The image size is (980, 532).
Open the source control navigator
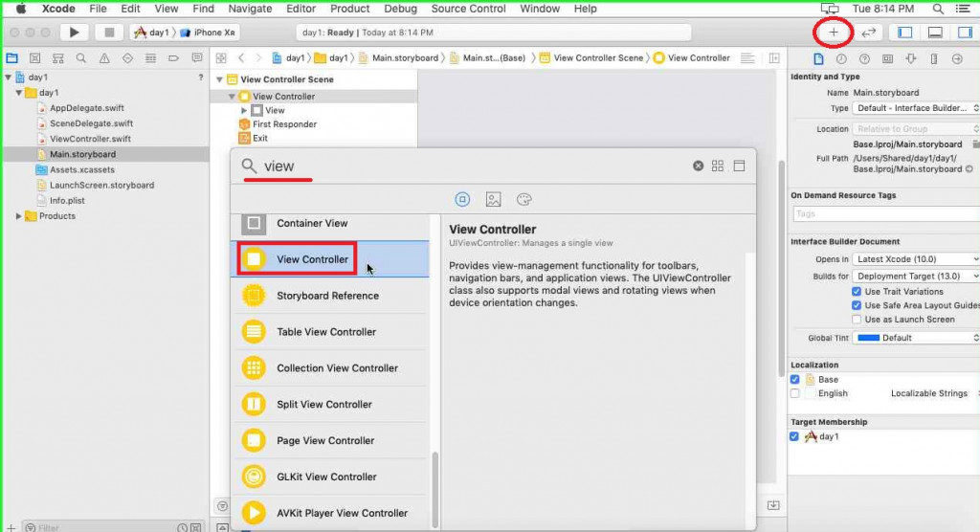click(x=35, y=58)
